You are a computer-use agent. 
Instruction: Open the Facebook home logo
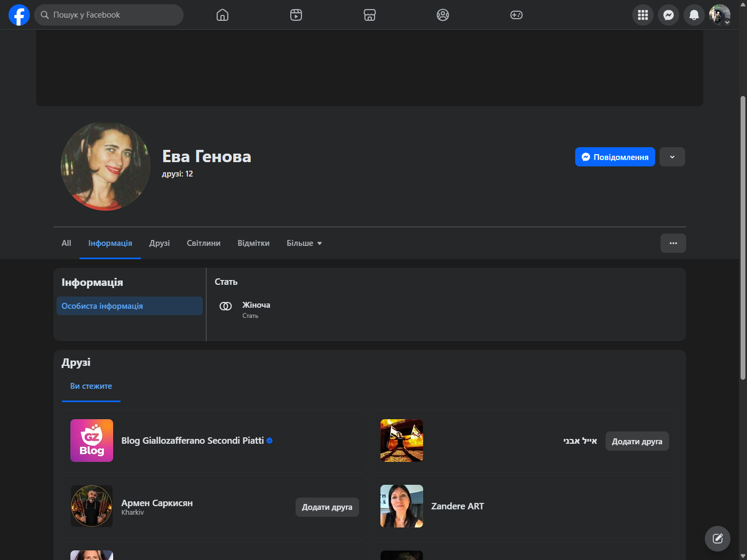click(x=19, y=15)
